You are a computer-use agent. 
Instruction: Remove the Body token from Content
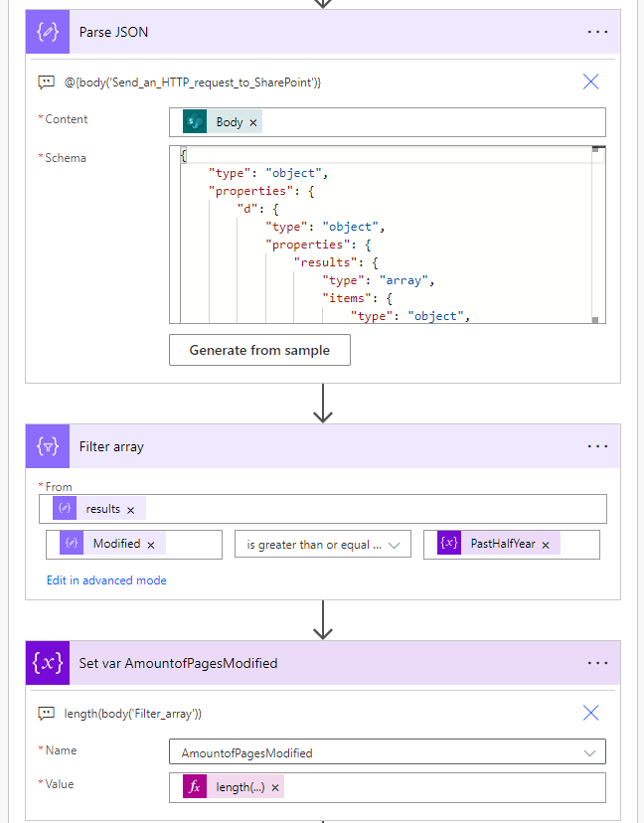point(253,122)
